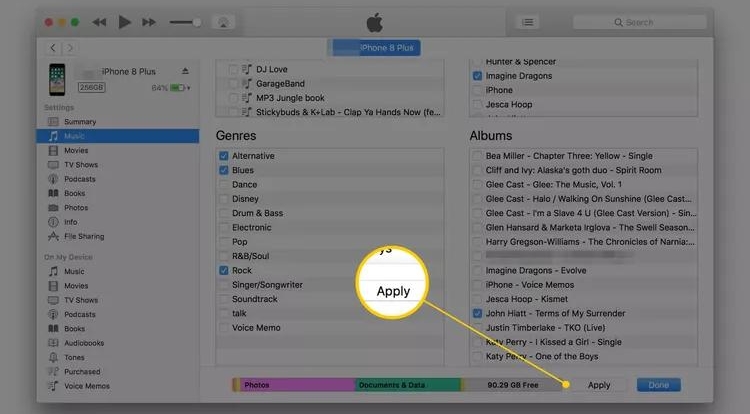The height and width of the screenshot is (414, 750).
Task: Adjust the volume slider
Action: pos(186,22)
